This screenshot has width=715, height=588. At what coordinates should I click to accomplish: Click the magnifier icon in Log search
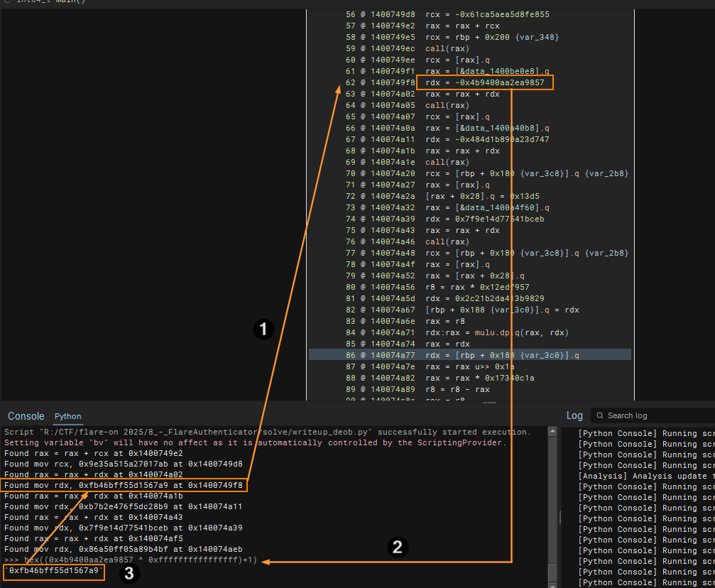599,415
